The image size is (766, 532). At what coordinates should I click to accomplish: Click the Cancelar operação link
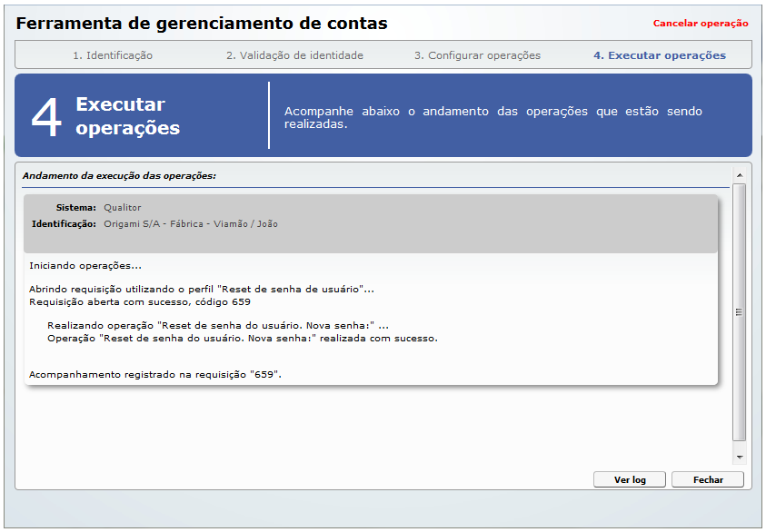click(700, 24)
